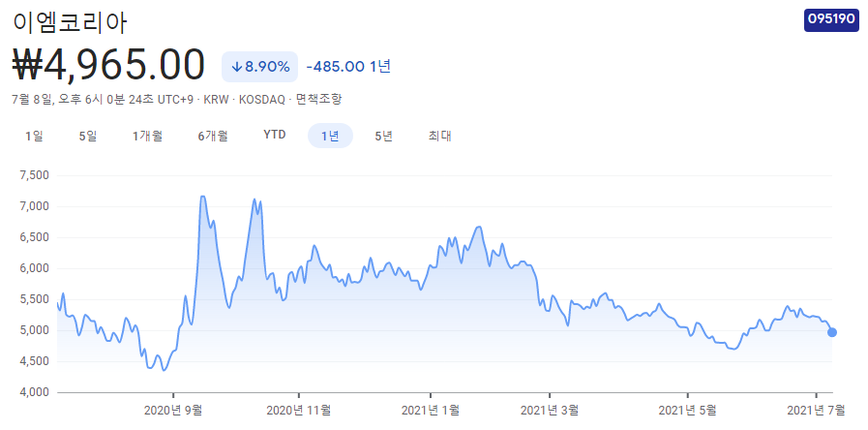Screen dimensions: 868x430
Task: Click the 2021년 3월 axis label
Action: [550, 411]
